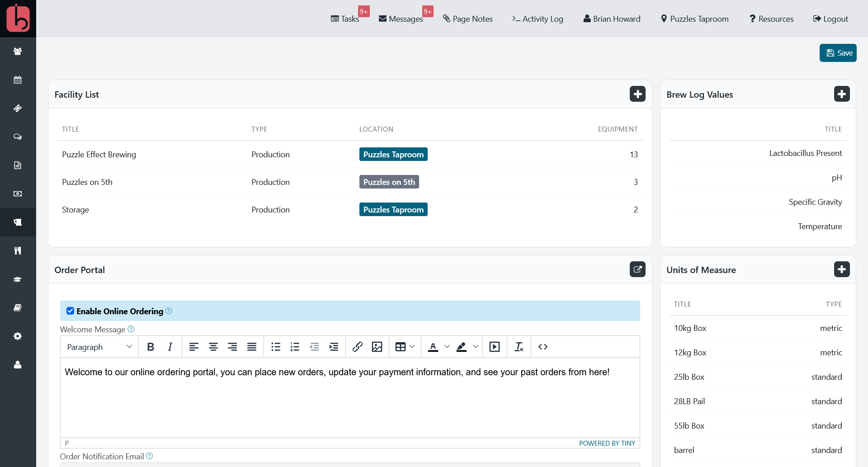Click the Save button
The width and height of the screenshot is (868, 467).
pos(838,53)
